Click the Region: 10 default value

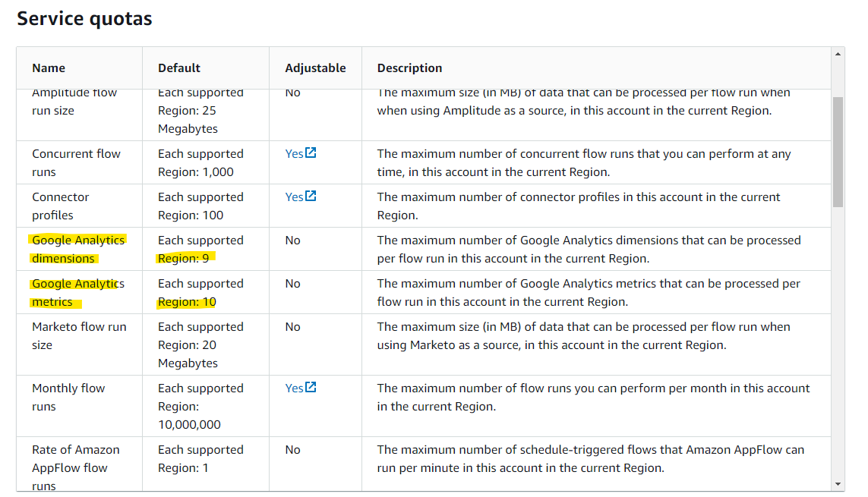(x=187, y=302)
